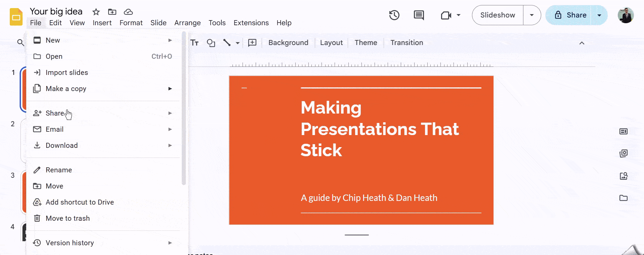Select the line tool icon
Viewport: 644px width, 255px height.
coord(227,43)
